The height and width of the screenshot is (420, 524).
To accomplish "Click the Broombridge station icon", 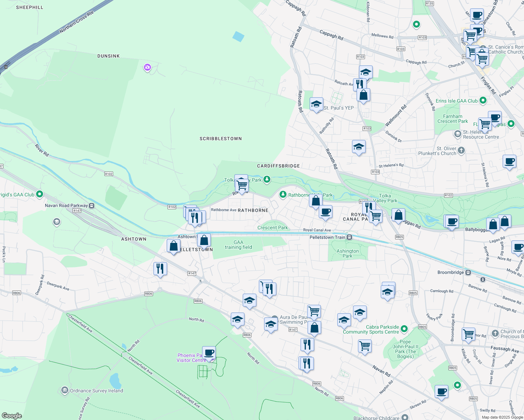I will pos(468,272).
